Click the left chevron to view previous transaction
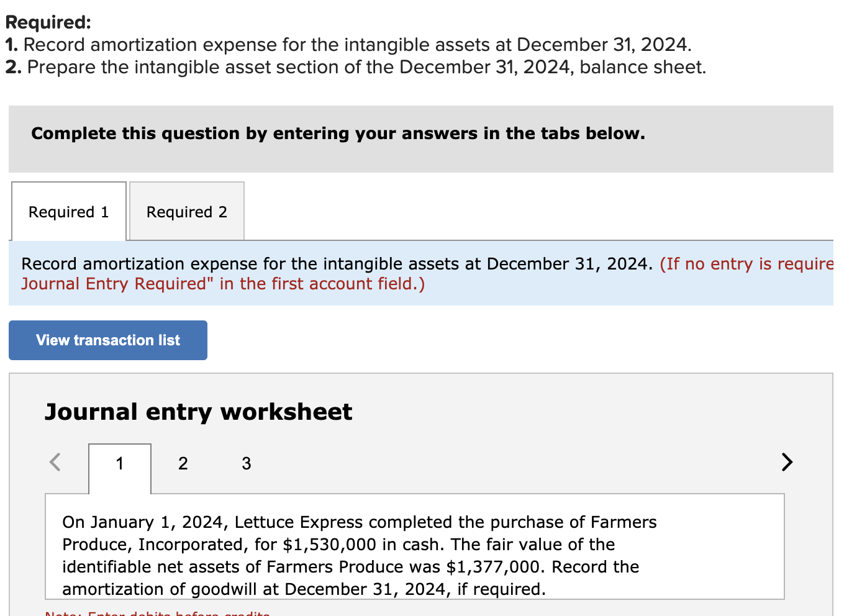Screen dimensions: 862x616 coord(55,462)
